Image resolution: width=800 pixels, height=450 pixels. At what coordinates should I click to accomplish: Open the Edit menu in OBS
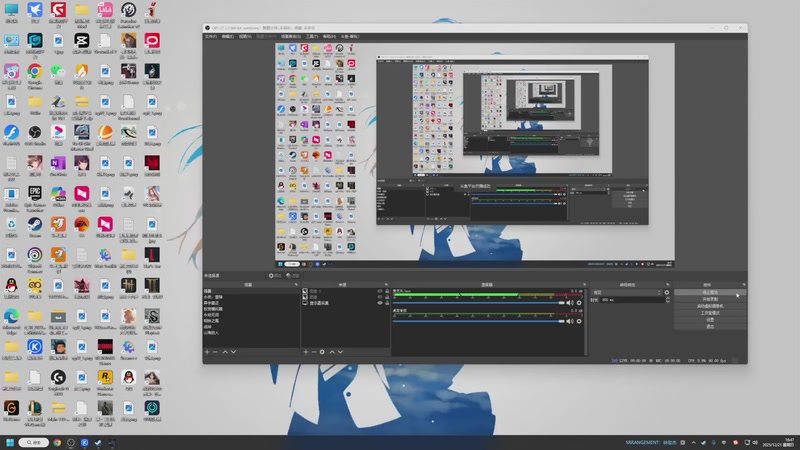[x=228, y=37]
